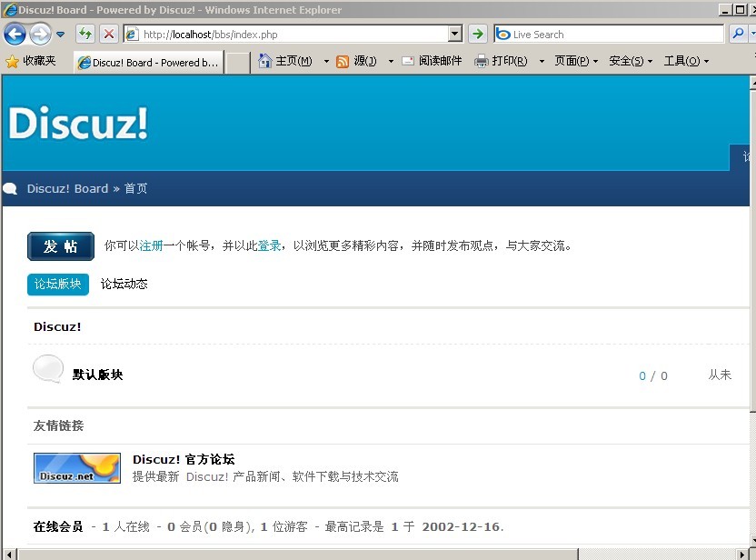This screenshot has width=756, height=560.
Task: Open the 默认版块 forum link
Action: (97, 375)
